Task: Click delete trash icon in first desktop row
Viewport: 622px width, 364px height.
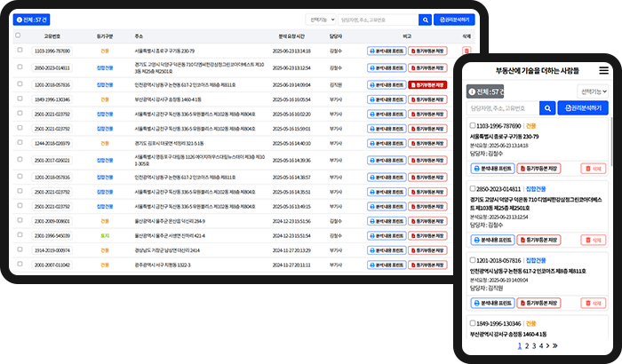Action: [x=467, y=51]
